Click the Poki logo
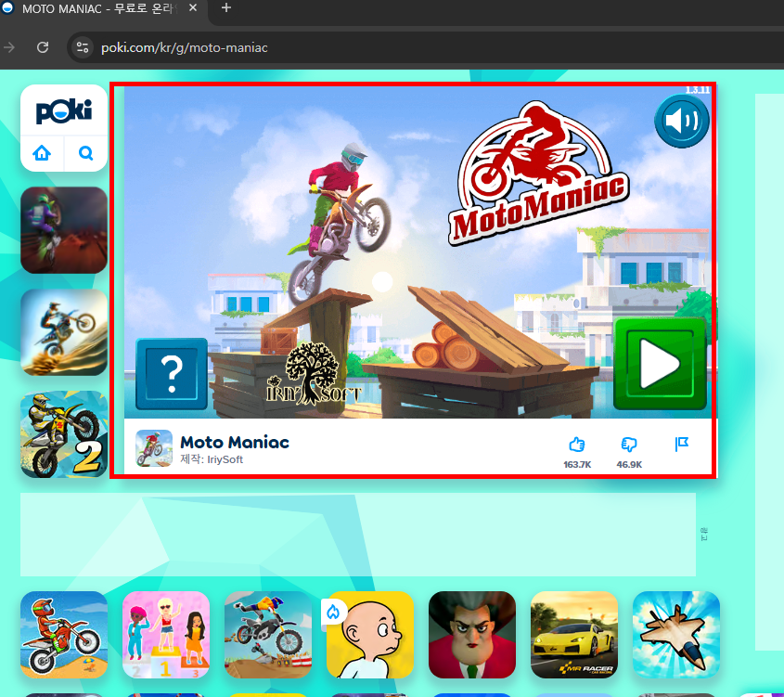Screen dimensions: 784x697 (x=64, y=111)
